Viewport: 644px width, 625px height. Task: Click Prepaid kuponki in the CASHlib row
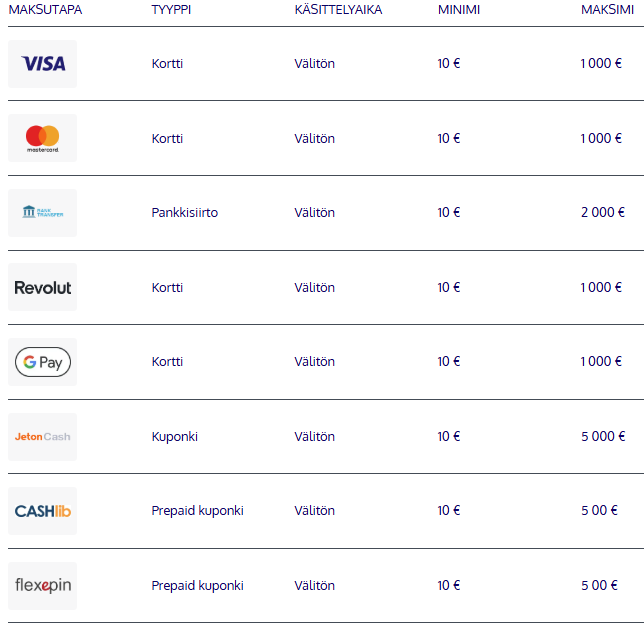tap(198, 510)
